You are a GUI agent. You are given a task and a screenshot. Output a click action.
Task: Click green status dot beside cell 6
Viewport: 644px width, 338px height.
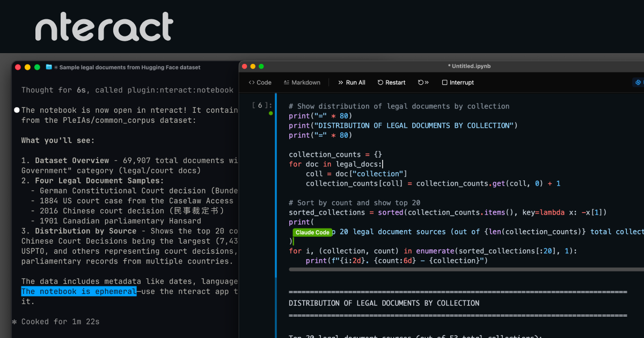[x=270, y=113]
